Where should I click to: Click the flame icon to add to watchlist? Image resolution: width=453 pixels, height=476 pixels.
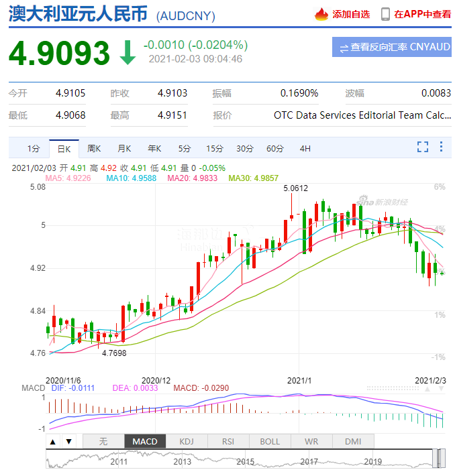[322, 14]
